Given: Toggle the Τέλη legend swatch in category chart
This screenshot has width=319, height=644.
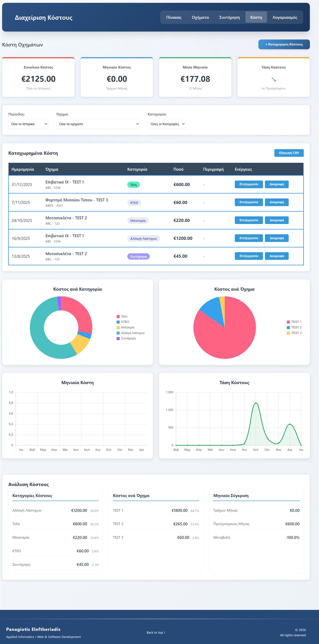Looking at the screenshot, I should coord(118,317).
